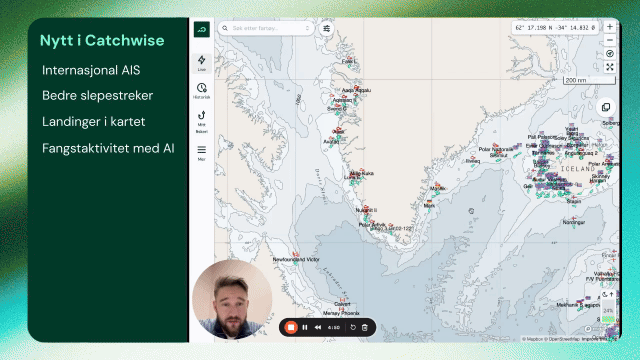
Task: Expand the search field dropdown arrows
Action: pos(307,28)
